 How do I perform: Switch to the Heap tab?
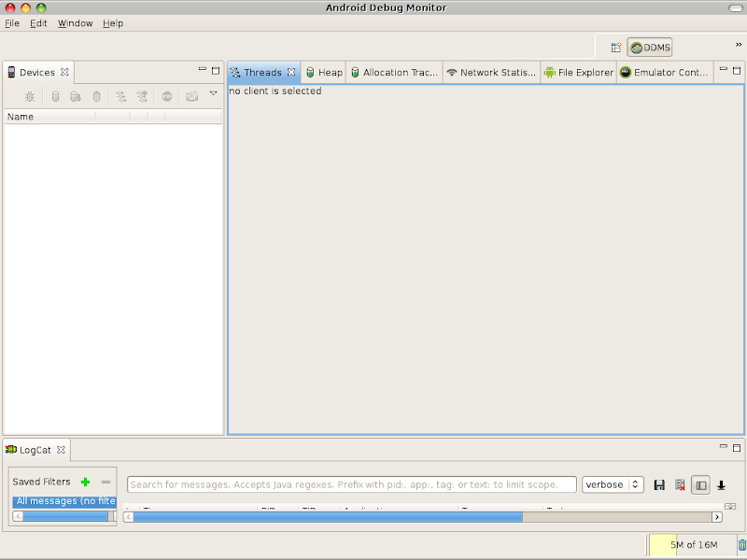click(x=324, y=73)
